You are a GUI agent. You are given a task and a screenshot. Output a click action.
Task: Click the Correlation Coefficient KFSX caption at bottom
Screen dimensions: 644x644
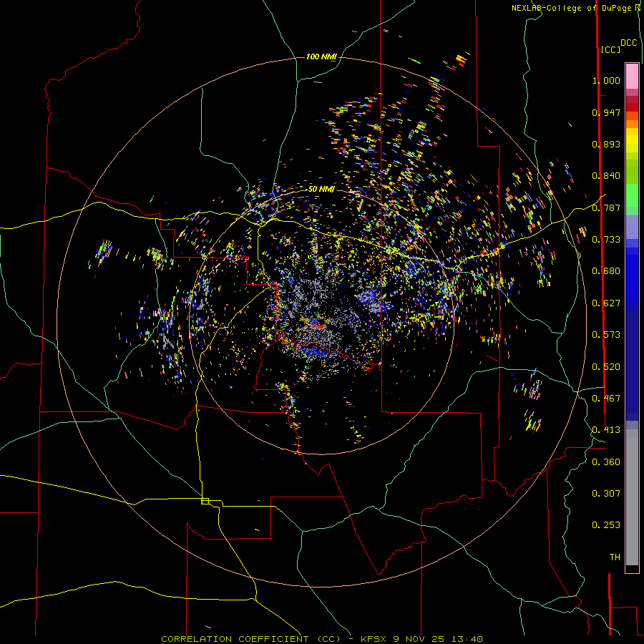(321, 639)
